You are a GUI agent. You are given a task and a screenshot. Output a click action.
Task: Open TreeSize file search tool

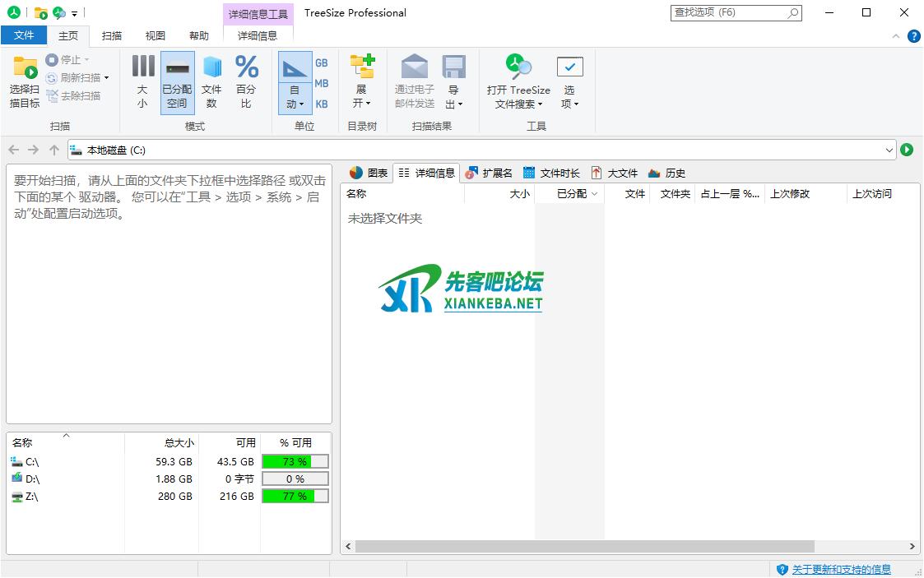coord(518,81)
